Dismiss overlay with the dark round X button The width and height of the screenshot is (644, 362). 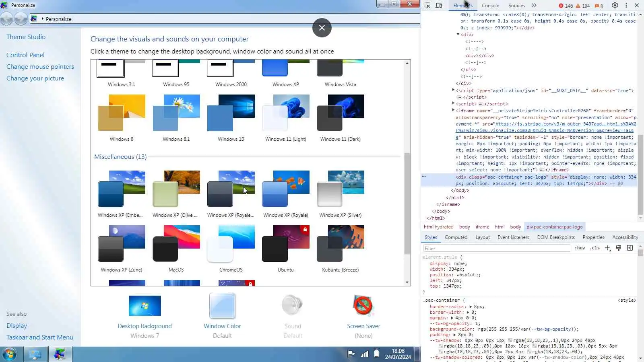[322, 28]
